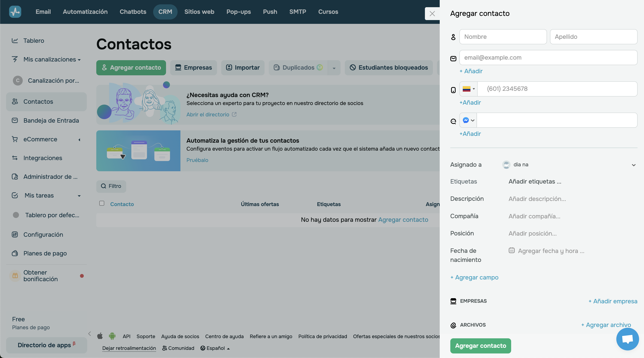The height and width of the screenshot is (358, 644).
Task: Check the select-all contacts checkbox
Action: click(102, 203)
